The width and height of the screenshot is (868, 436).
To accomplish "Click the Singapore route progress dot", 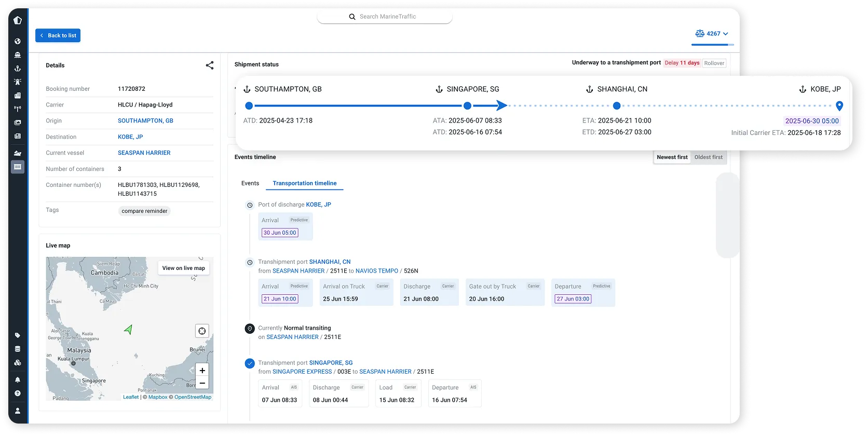I will point(467,106).
